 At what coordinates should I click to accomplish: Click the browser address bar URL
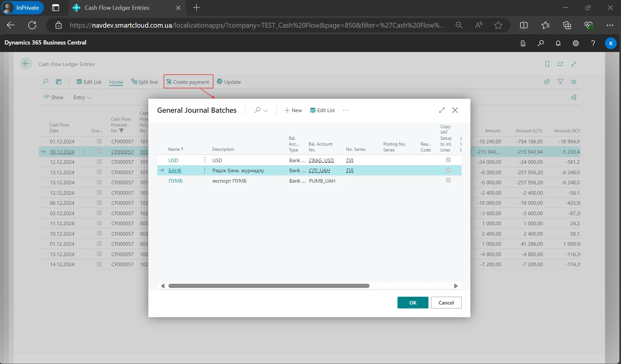pos(257,25)
